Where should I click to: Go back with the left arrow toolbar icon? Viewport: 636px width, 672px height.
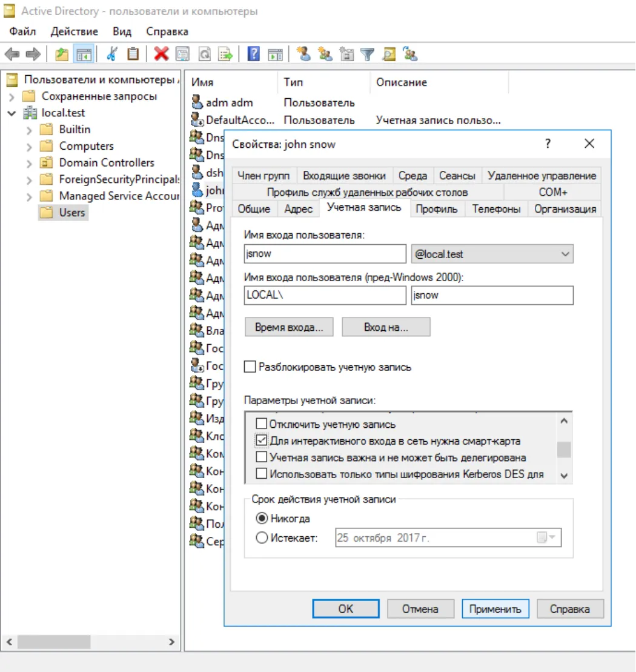tap(12, 55)
